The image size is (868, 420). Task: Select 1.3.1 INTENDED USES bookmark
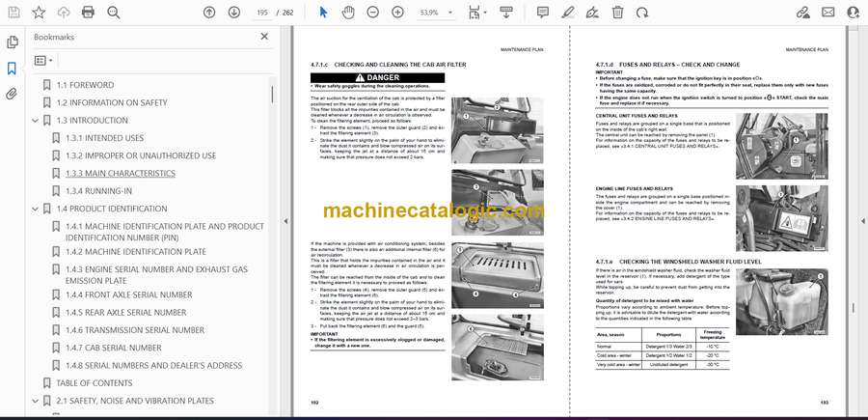[104, 138]
